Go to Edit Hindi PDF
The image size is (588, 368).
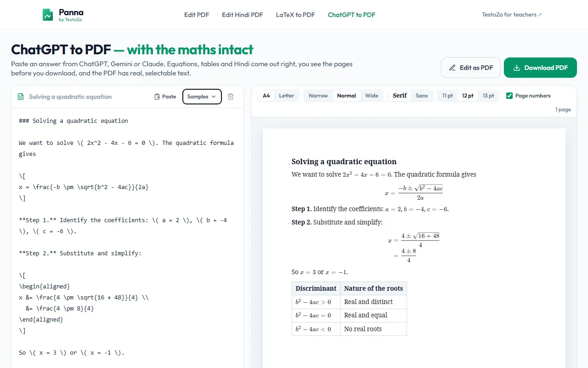(243, 15)
